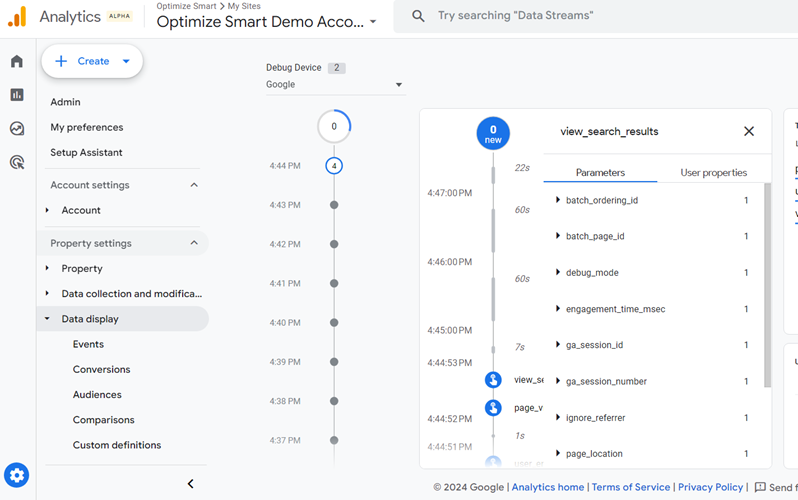Click the current-minute circle showing 0
Image resolution: width=798 pixels, height=500 pixels.
334,126
